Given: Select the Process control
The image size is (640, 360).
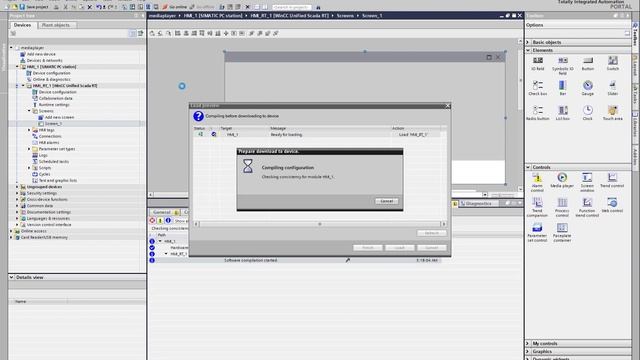Looking at the screenshot, I should click(562, 208).
